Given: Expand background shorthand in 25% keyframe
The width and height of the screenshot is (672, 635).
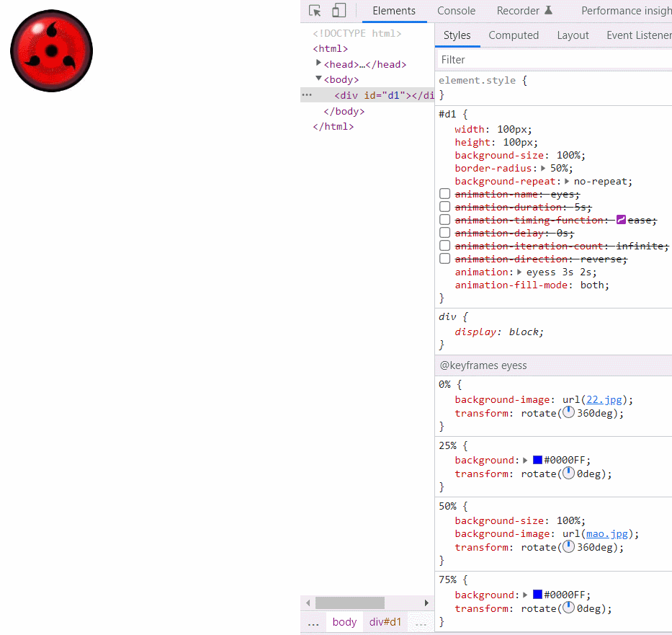Looking at the screenshot, I should click(x=525, y=460).
